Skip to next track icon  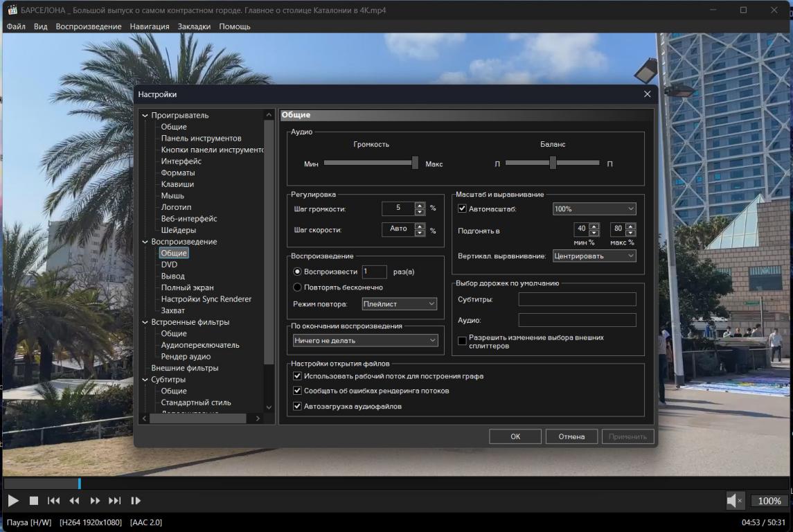coord(115,500)
